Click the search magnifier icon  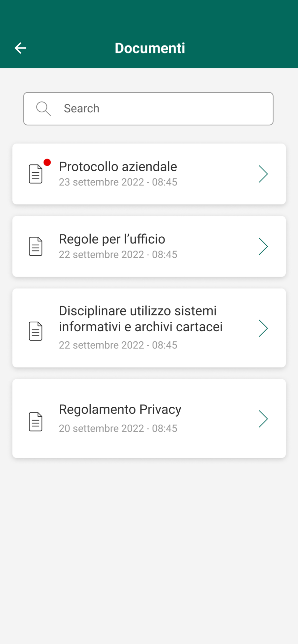point(43,109)
